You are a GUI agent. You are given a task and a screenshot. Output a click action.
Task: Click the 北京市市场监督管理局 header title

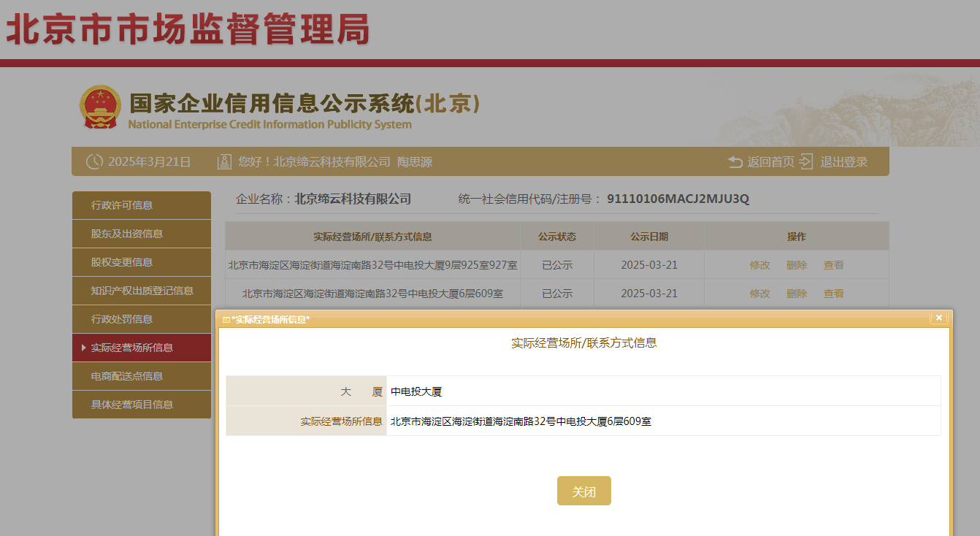(188, 29)
